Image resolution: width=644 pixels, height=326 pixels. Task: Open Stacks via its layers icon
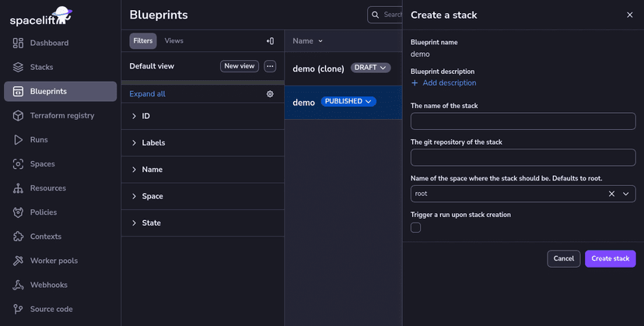coord(18,67)
